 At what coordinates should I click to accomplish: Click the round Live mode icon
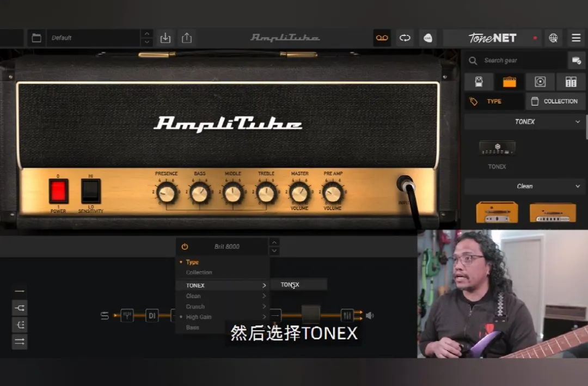coord(428,38)
